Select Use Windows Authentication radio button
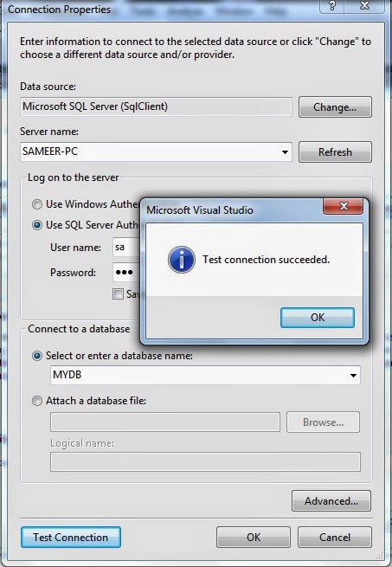Viewport: 392px width, 567px height. coord(37,204)
